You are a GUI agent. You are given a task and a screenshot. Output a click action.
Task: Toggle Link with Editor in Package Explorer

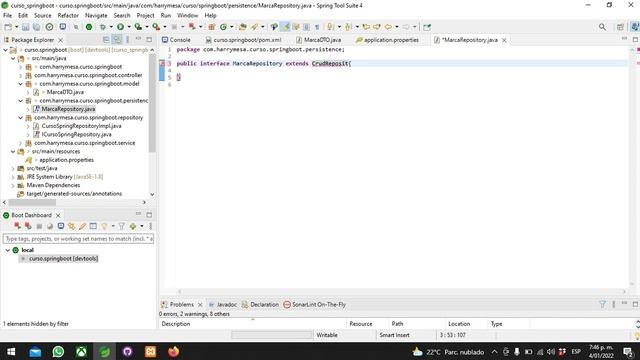[117, 40]
